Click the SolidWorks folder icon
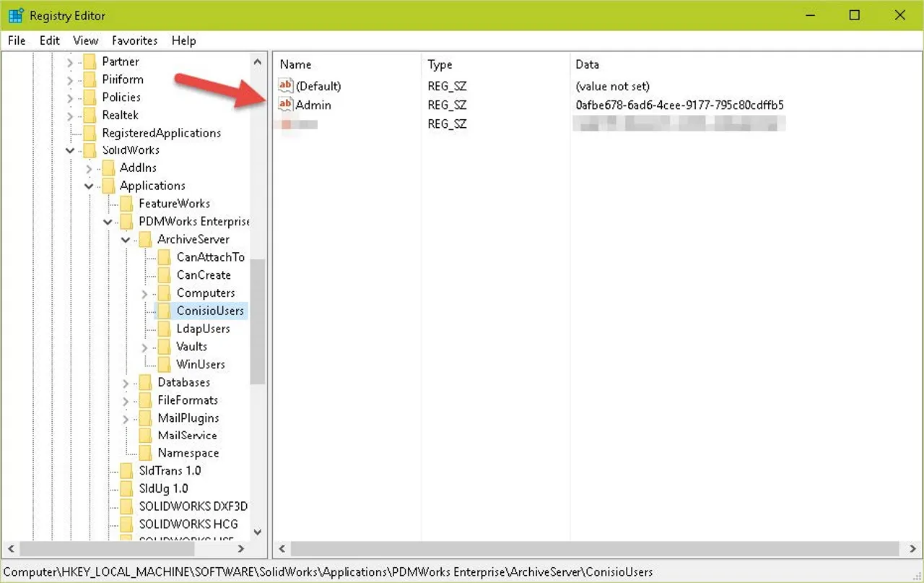Viewport: 924px width, 583px height. (x=90, y=150)
